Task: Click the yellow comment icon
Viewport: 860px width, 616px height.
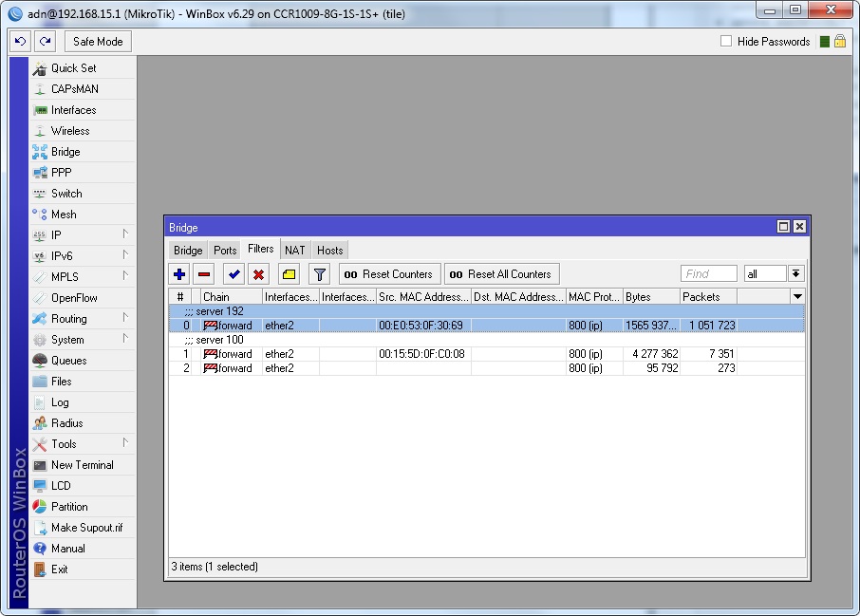Action: point(290,274)
